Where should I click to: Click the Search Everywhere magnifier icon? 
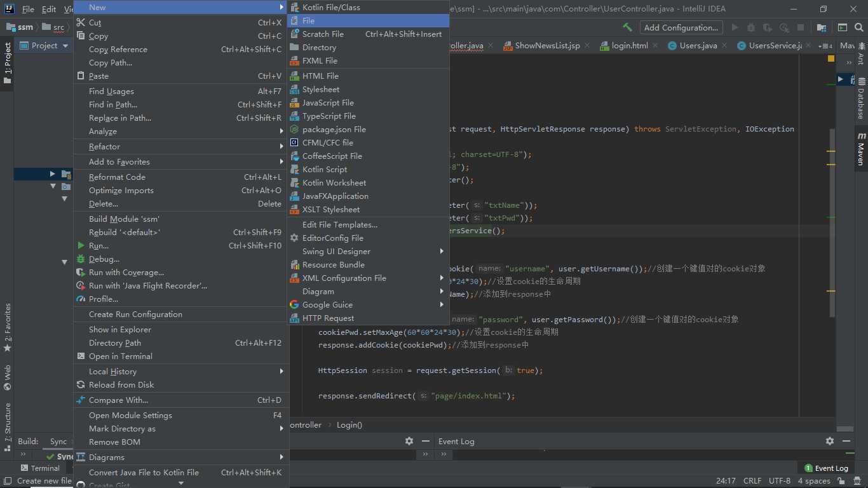point(859,27)
